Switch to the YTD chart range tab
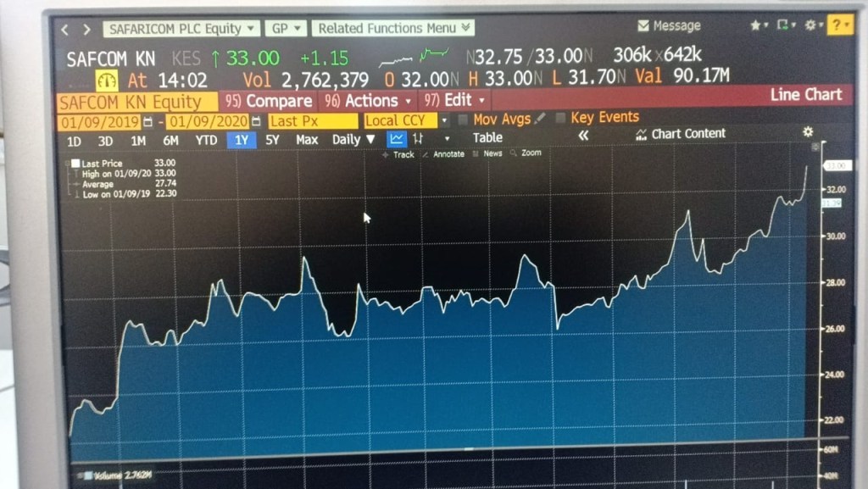The height and width of the screenshot is (489, 868). (x=206, y=138)
